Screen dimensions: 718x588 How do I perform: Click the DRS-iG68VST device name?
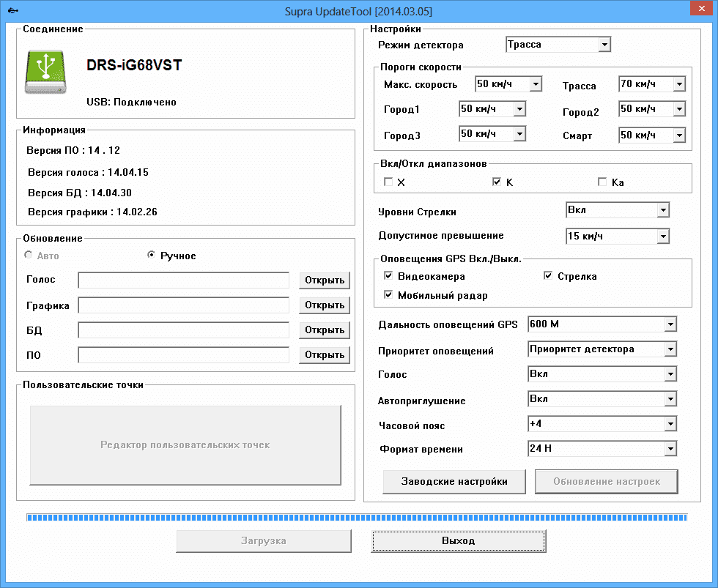tap(134, 65)
